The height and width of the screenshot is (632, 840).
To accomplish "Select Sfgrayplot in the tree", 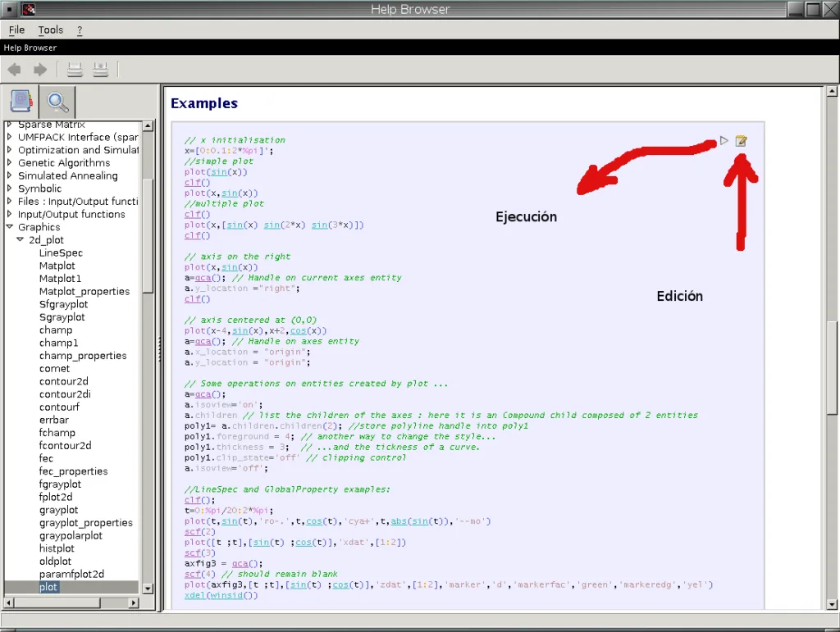I will click(63, 304).
